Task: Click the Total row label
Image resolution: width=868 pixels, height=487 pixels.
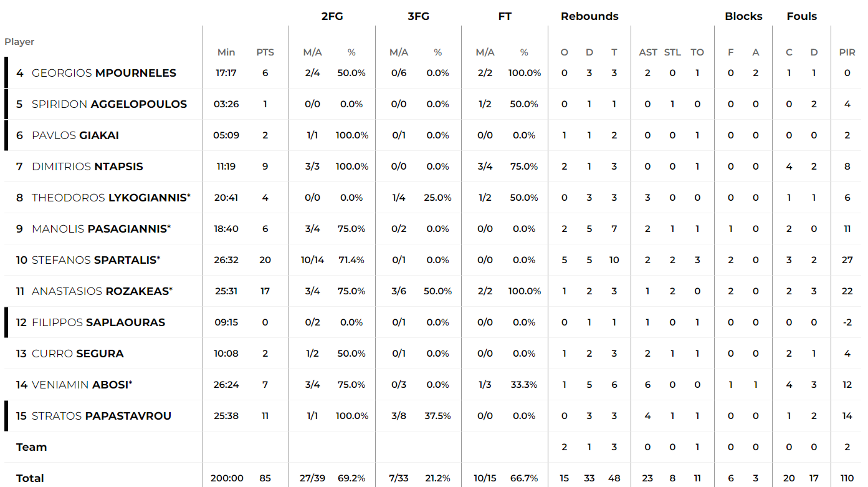Action: point(30,478)
